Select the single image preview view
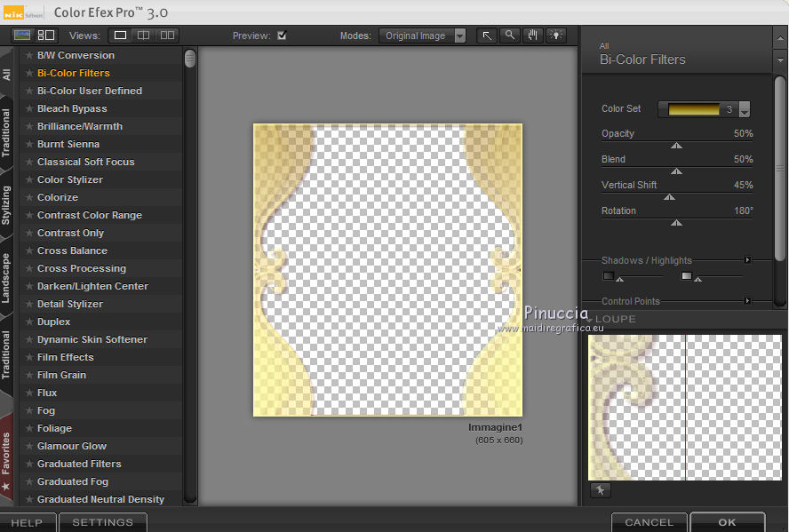789x532 pixels. coord(120,36)
